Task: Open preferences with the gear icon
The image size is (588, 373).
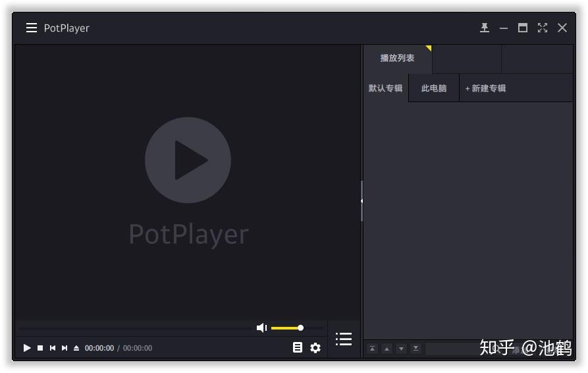Action: [x=315, y=348]
